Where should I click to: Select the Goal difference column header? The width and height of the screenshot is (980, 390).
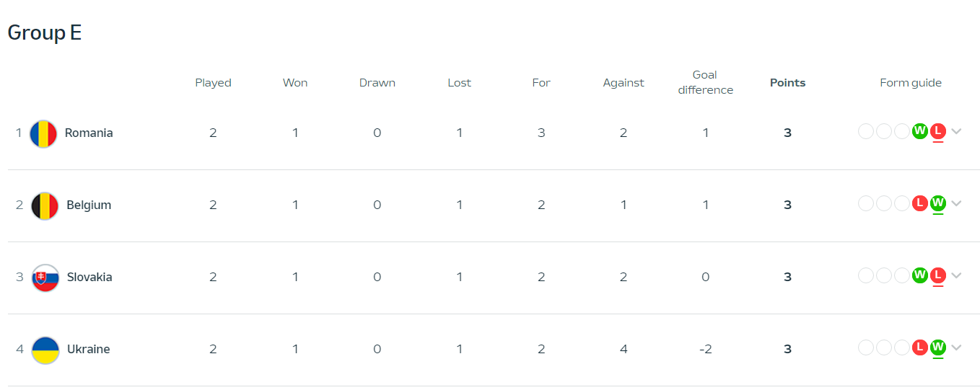coord(705,82)
